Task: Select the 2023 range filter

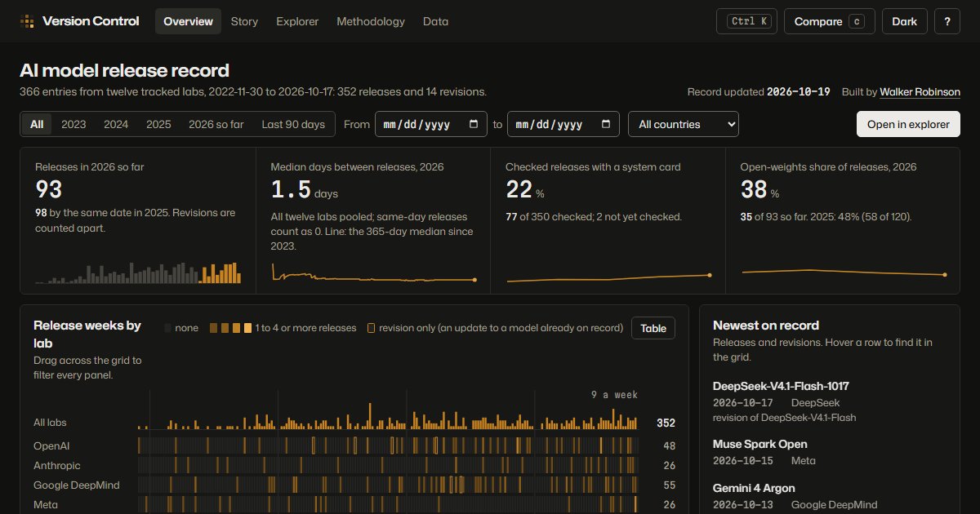Action: (x=73, y=124)
